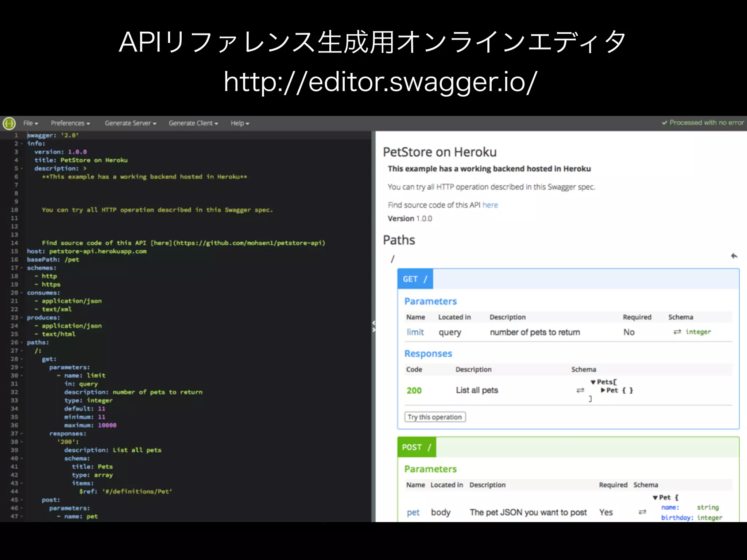Viewport: 747px width, 560px height.
Task: Open the Generate Server menu
Action: [130, 123]
